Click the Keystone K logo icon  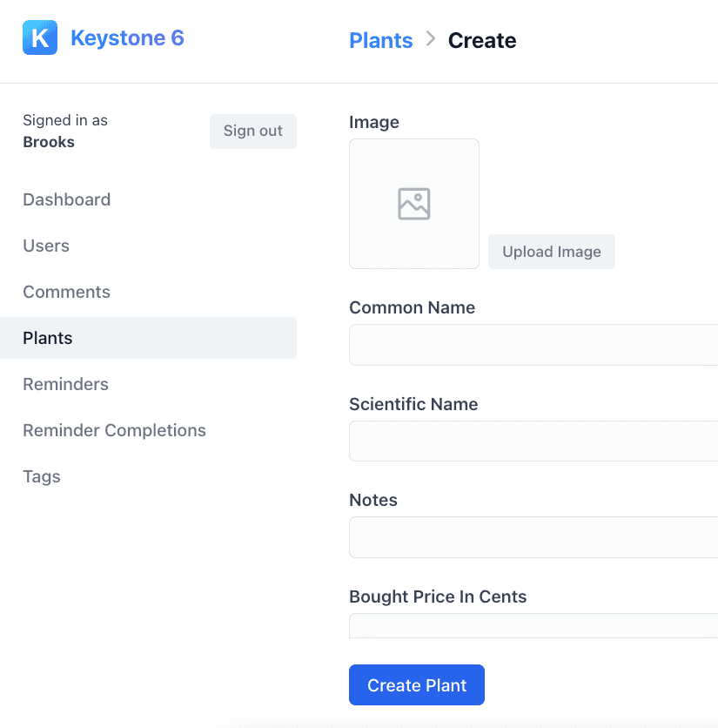point(40,37)
